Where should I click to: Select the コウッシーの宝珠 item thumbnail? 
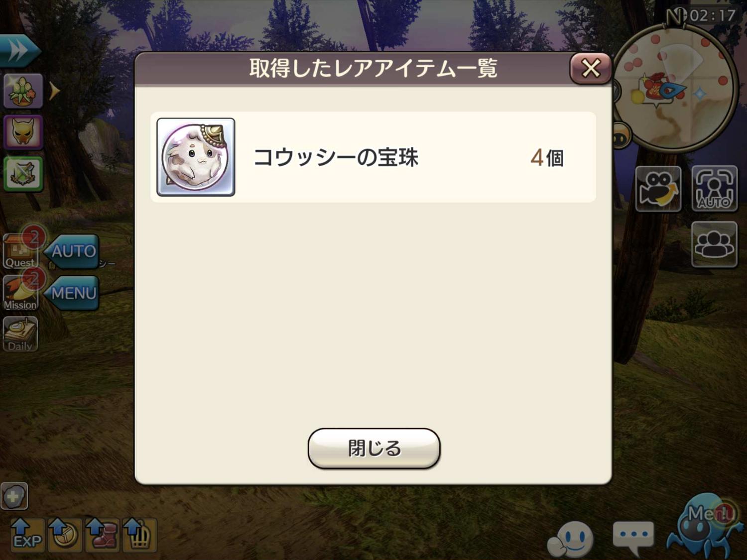(x=196, y=157)
